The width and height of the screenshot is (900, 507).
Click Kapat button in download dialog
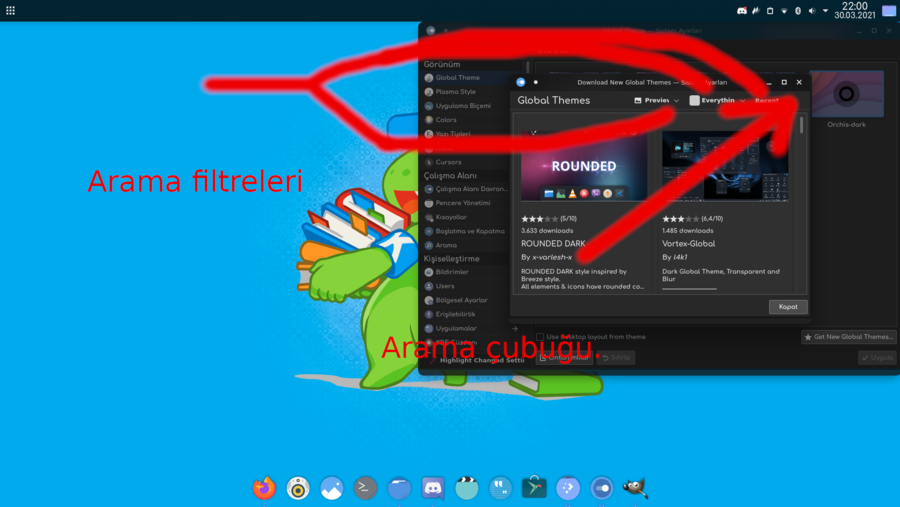(788, 307)
